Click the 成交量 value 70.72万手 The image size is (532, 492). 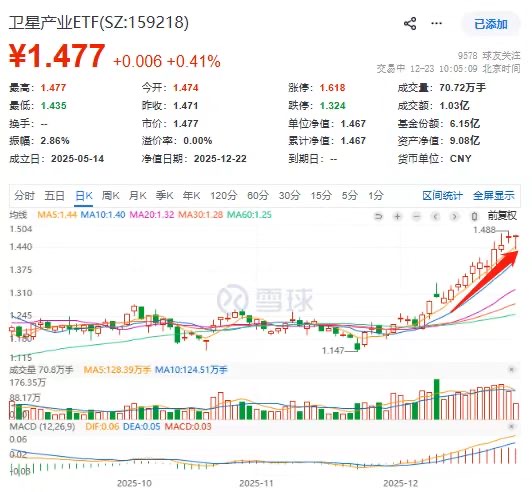click(462, 88)
